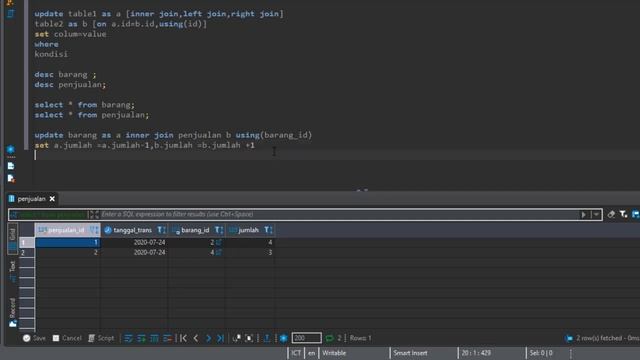Switch to Grid view side tab
The height and width of the screenshot is (360, 640).
pos(13,239)
